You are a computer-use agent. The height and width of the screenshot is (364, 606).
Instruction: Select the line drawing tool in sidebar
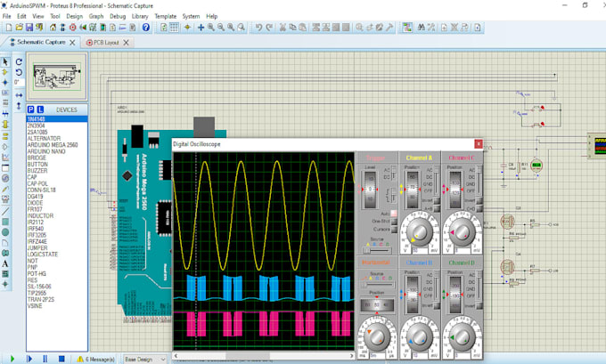click(x=5, y=211)
